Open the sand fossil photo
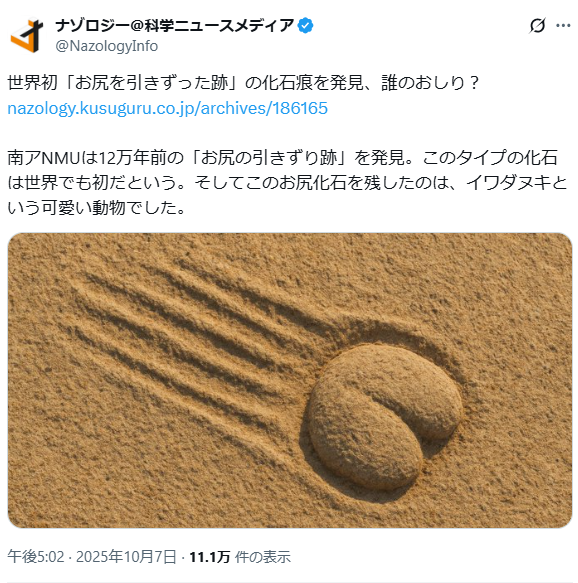The width and height of the screenshot is (578, 583). (290, 380)
